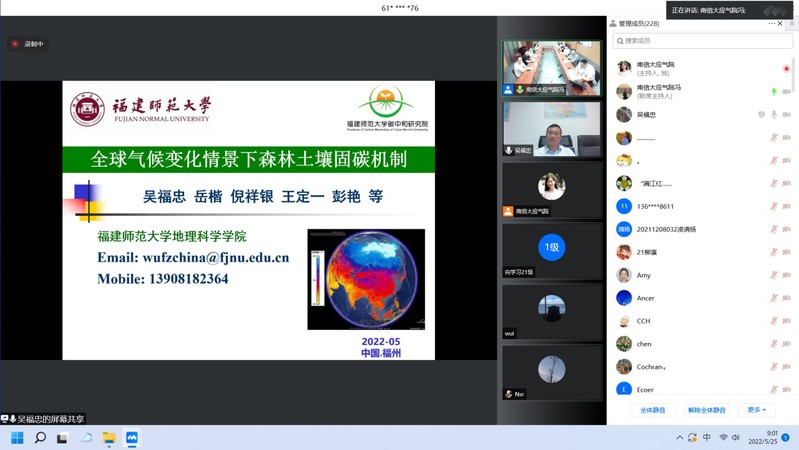Click the camera icon in CCH's row
The image size is (799, 450).
pyautogui.click(x=787, y=321)
